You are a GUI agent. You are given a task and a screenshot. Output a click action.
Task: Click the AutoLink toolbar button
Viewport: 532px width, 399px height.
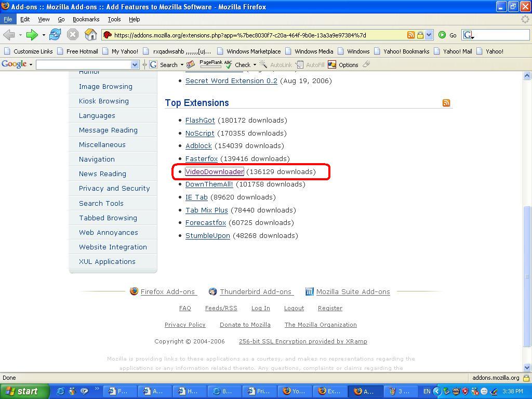[275, 64]
